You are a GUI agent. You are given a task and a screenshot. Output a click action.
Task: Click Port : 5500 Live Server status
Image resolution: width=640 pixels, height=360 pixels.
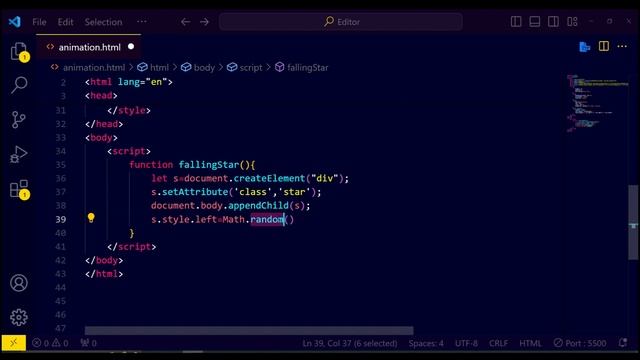click(580, 343)
